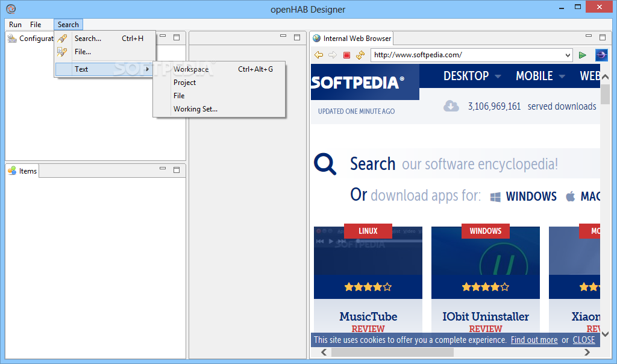Minimize the Internal Web Browser panel
617x364 pixels.
589,36
